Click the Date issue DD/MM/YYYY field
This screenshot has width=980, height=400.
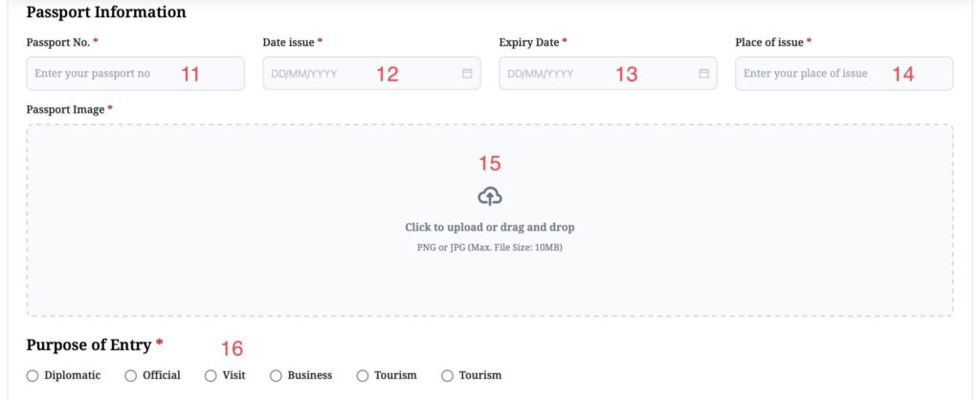(x=372, y=74)
